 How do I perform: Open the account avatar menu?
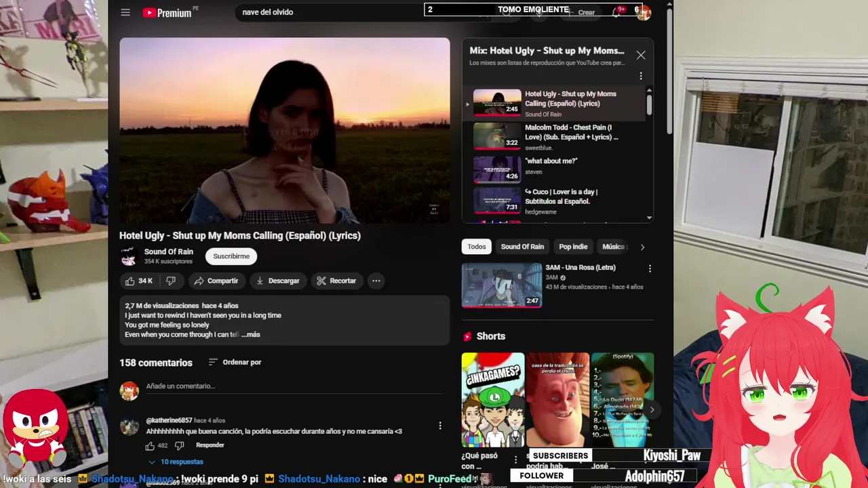pos(644,12)
